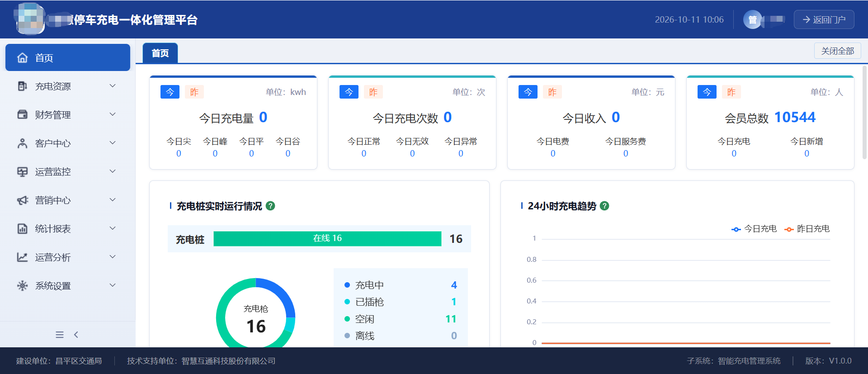The height and width of the screenshot is (374, 868).
Task: Expand the 财务管理 menu chevron
Action: click(113, 114)
